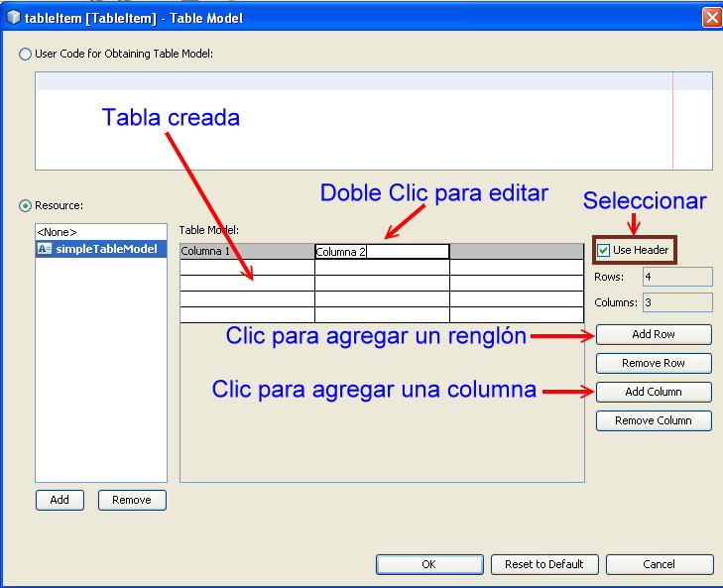Screen dimensions: 723x588
Task: Click first row cell under Columna 2
Action: (382, 268)
